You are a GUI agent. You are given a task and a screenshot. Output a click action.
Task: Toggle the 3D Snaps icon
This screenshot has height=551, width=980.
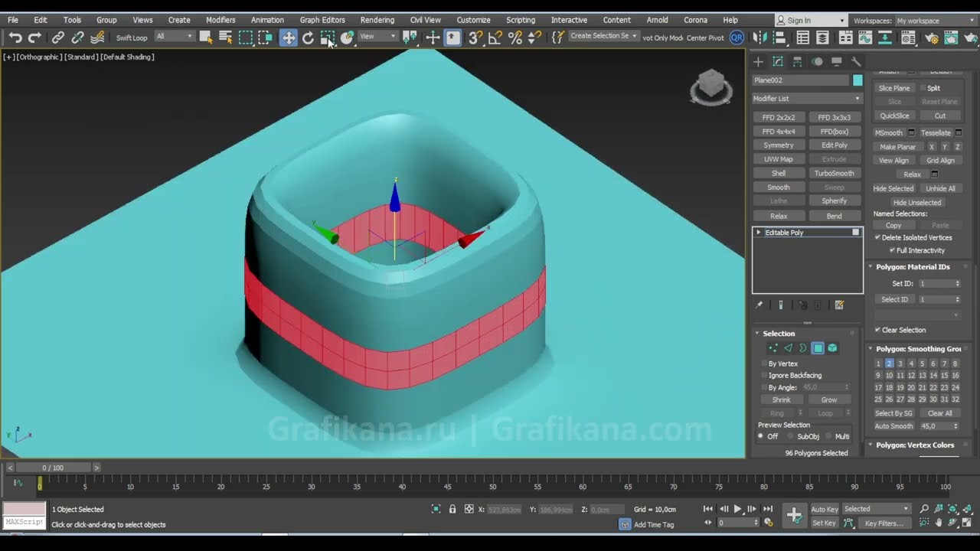475,37
